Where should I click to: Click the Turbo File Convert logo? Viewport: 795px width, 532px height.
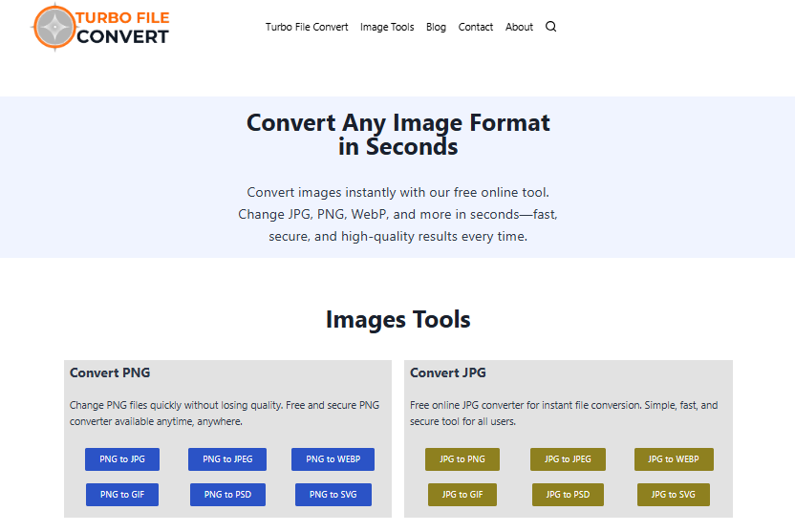(101, 27)
